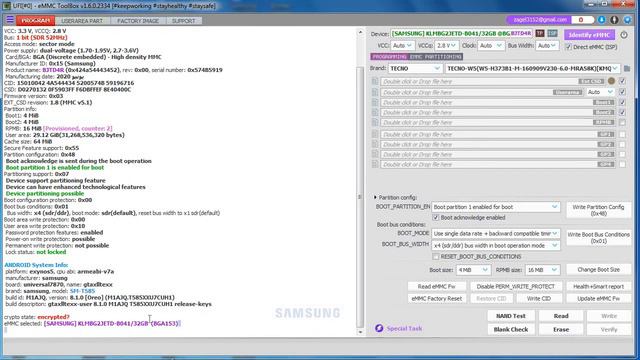Open the TECNO-W5 model dropdown
The width and height of the screenshot is (640, 360).
click(x=532, y=69)
